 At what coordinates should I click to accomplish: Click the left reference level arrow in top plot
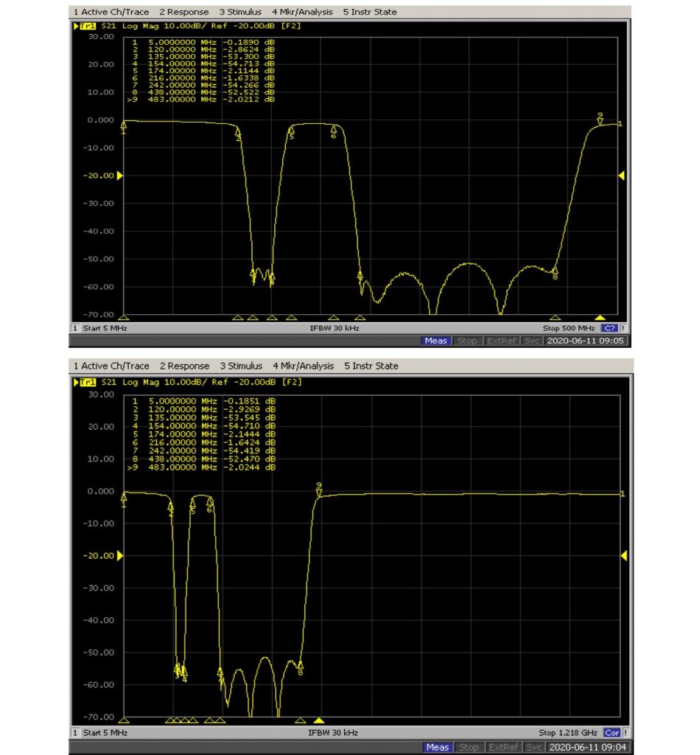[x=119, y=175]
